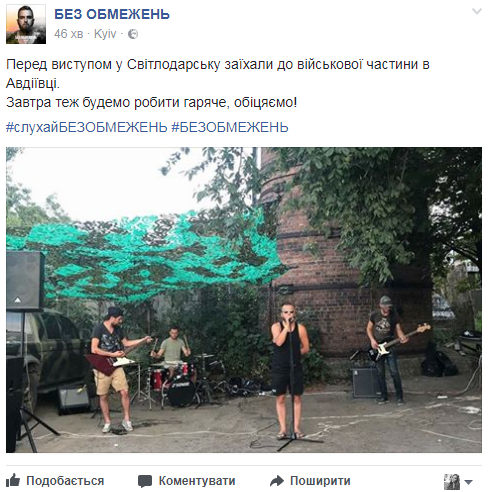Open the page's profile avatar picture
The width and height of the screenshot is (491, 492).
[26, 24]
